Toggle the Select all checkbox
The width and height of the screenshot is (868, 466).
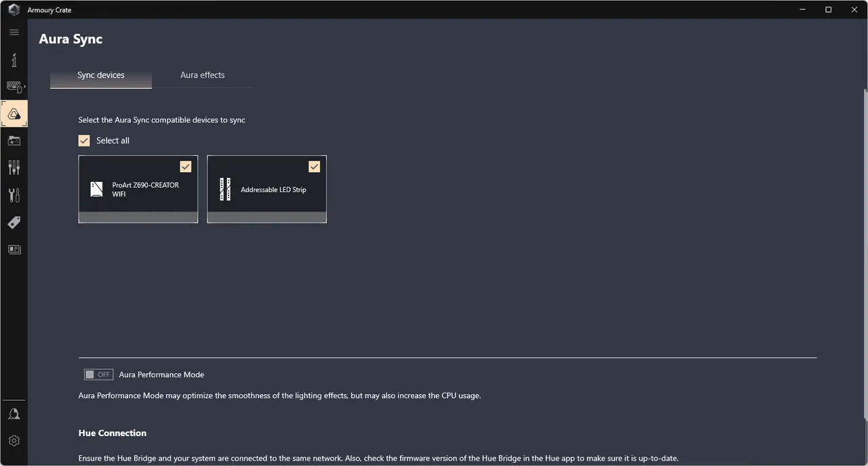coord(84,140)
